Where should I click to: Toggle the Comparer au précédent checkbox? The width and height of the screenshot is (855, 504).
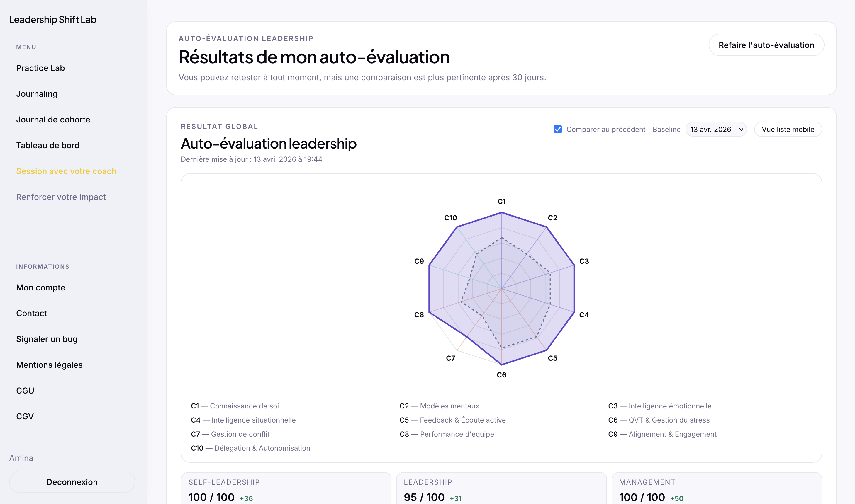click(x=557, y=130)
